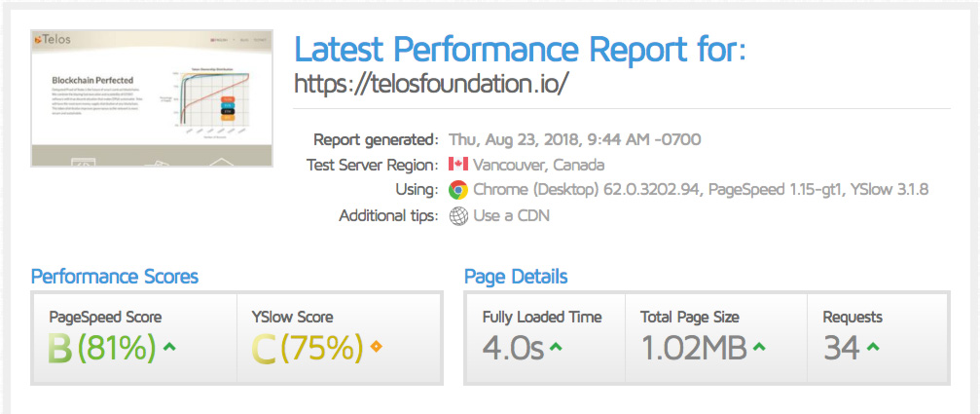Click the Test Server Region label

373,165
